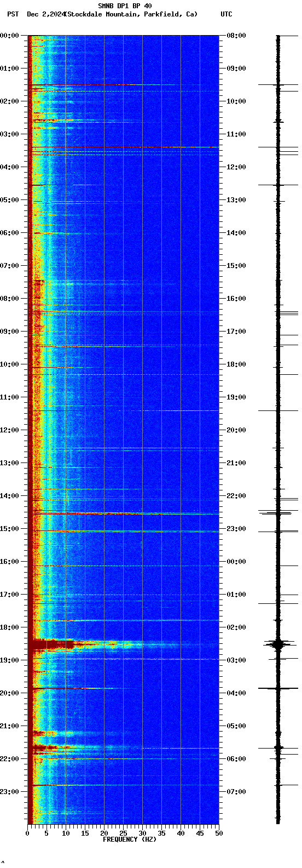Click the PST axis label "14:00"
The width and height of the screenshot is (302, 868).
9,496
